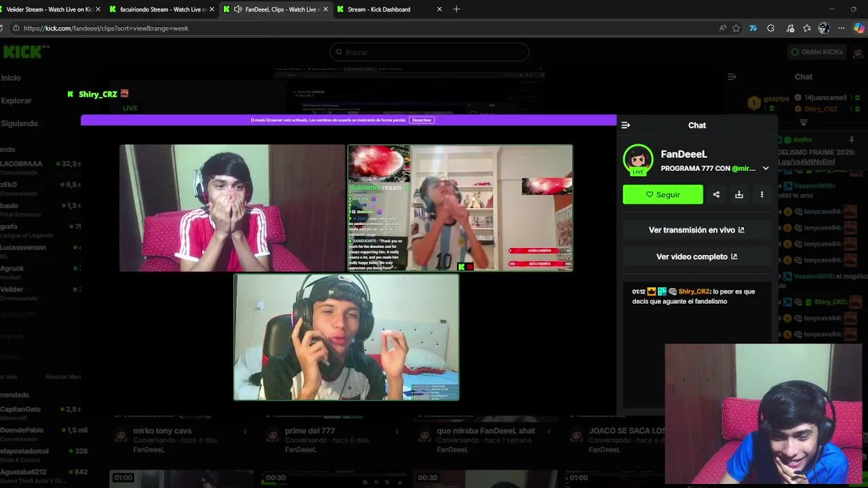Open the 7TV extension icon
Image resolution: width=868 pixels, height=488 pixels.
pyautogui.click(x=753, y=28)
